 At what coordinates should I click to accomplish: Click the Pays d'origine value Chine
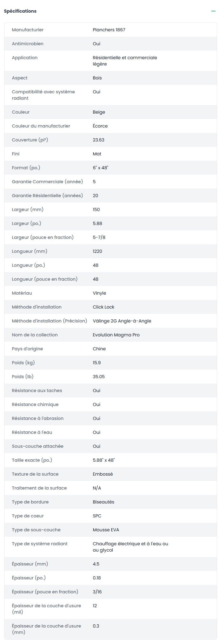click(x=99, y=349)
